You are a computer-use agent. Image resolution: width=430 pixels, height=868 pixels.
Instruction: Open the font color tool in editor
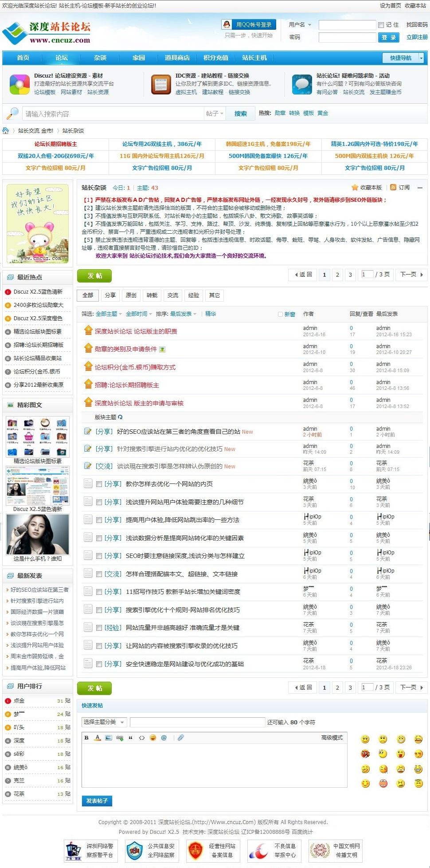(x=98, y=738)
